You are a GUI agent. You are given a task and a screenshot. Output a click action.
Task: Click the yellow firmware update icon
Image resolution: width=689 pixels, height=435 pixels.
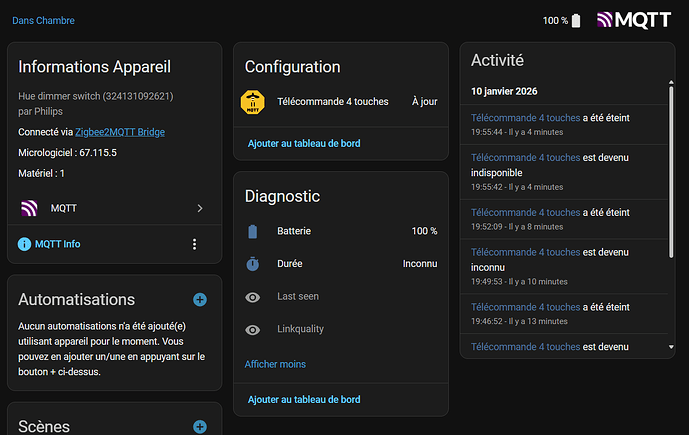tap(253, 101)
